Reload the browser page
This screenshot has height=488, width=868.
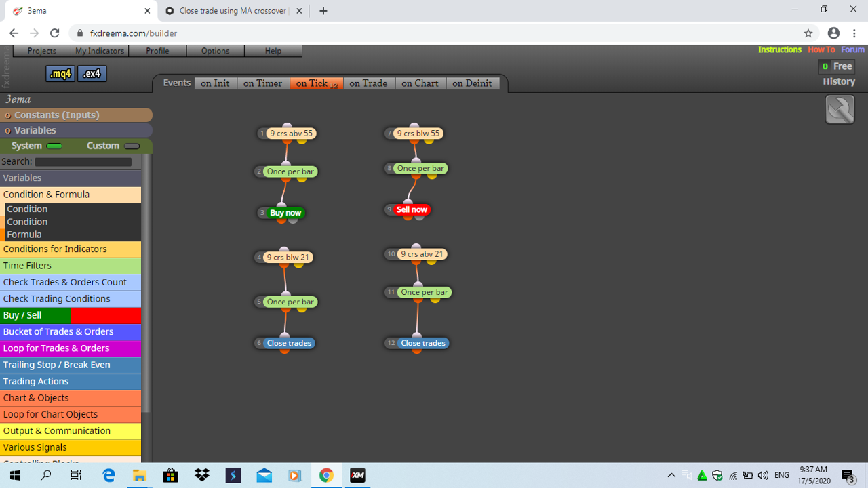point(54,33)
